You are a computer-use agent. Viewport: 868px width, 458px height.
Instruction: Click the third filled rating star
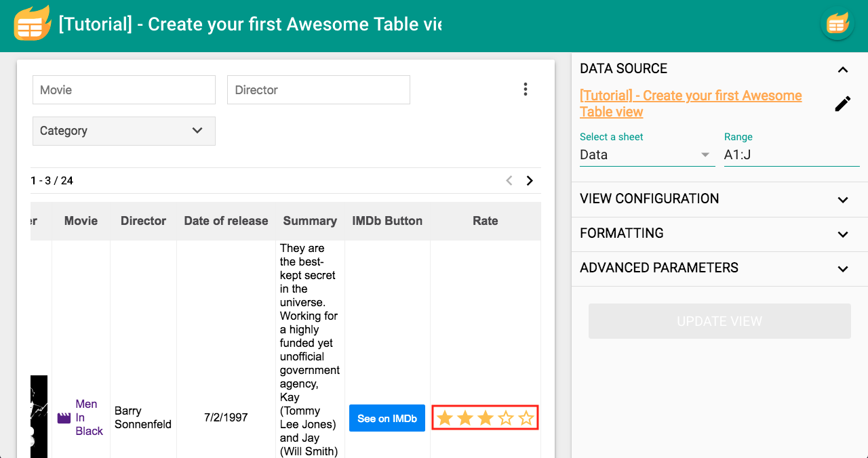(x=486, y=418)
